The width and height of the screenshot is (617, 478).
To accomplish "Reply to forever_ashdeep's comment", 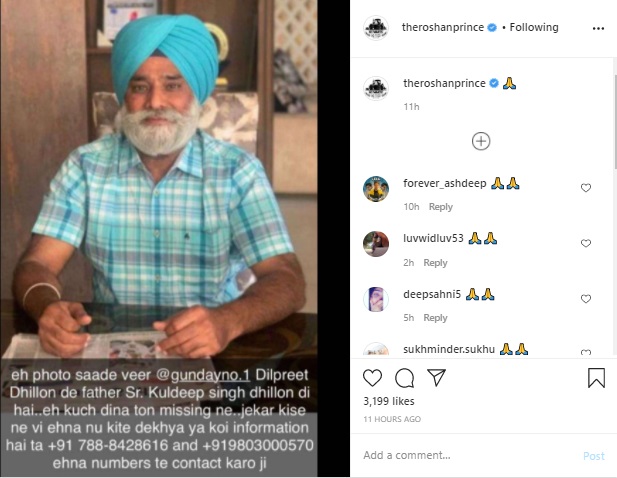I will [x=441, y=207].
